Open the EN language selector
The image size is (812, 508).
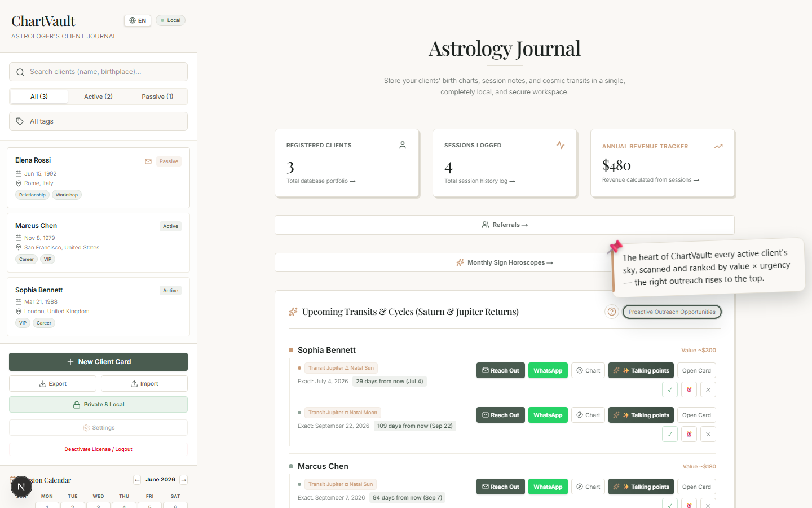[138, 20]
